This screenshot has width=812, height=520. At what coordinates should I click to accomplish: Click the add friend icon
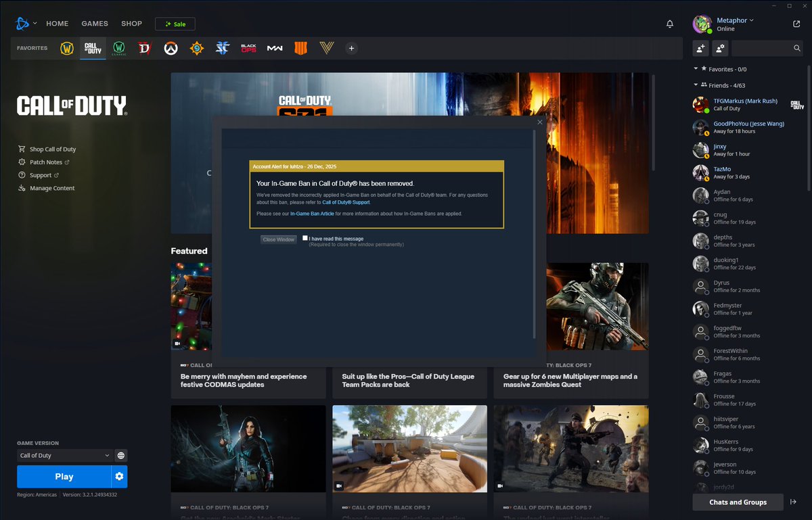[x=700, y=48]
